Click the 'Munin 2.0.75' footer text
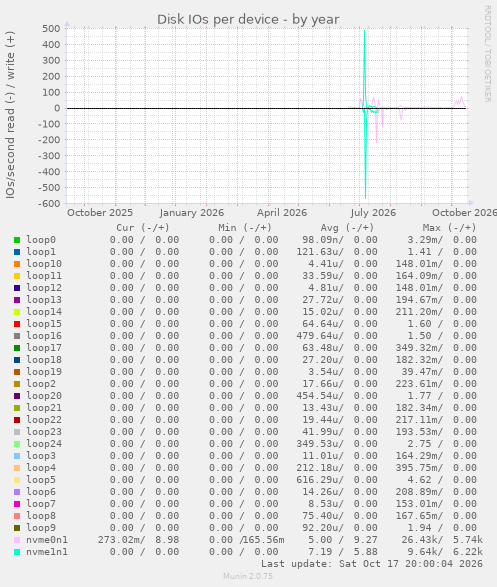This screenshot has width=497, height=587. [x=248, y=576]
